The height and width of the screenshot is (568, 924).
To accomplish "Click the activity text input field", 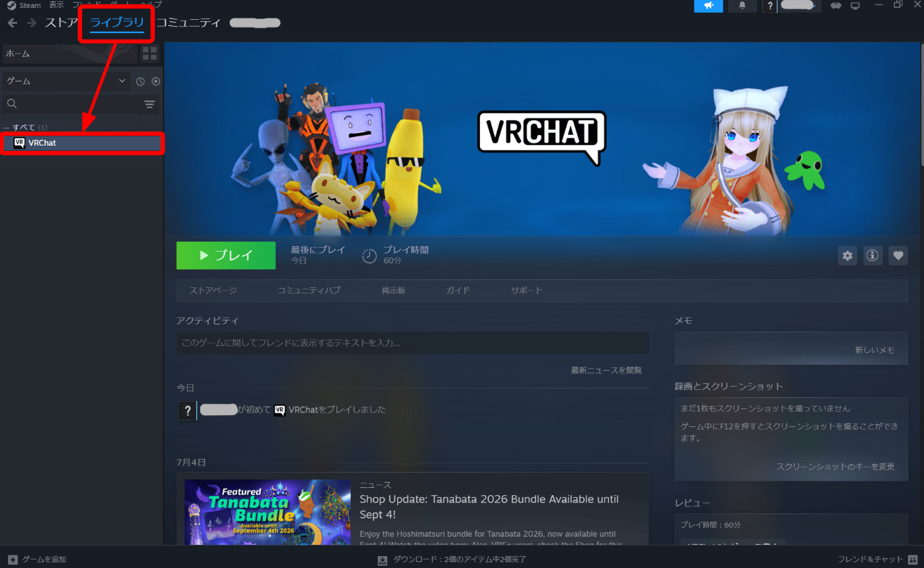I will 412,343.
